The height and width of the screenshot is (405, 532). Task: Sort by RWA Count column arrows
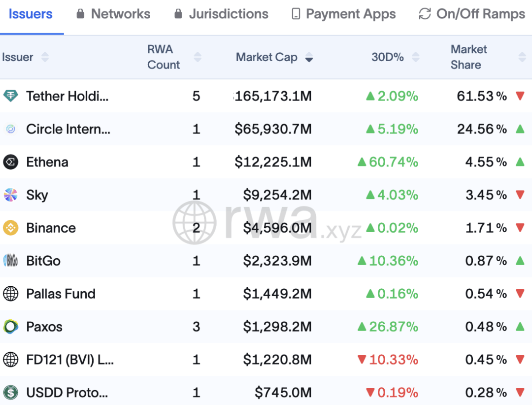click(198, 57)
